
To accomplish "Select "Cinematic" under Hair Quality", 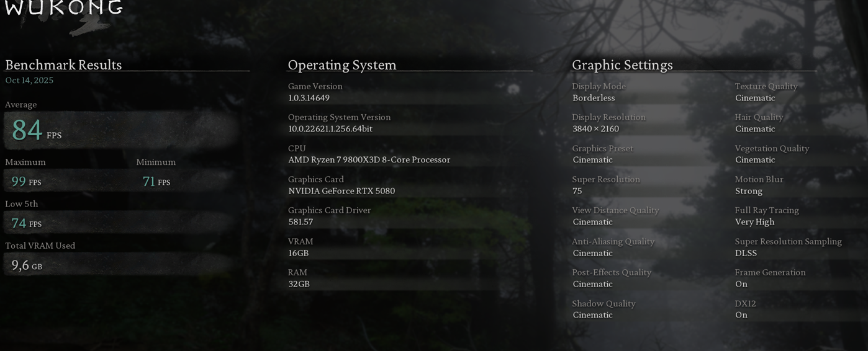I will (755, 129).
